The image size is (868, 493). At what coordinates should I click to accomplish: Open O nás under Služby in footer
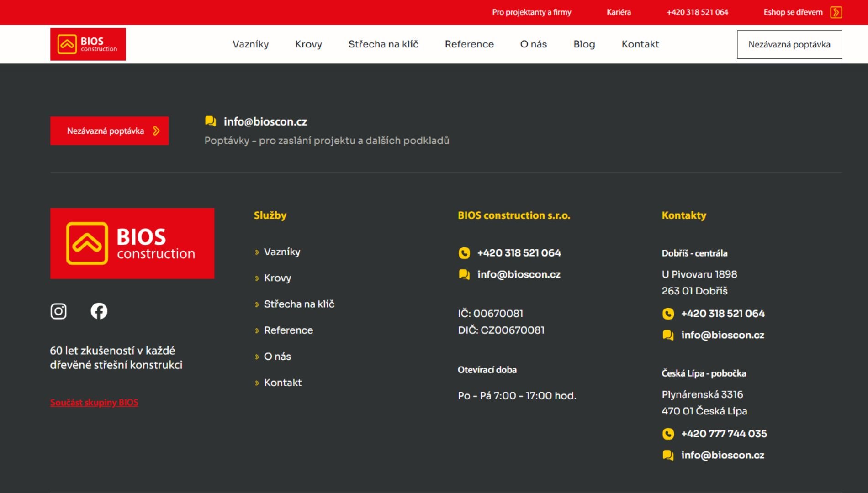click(x=277, y=356)
